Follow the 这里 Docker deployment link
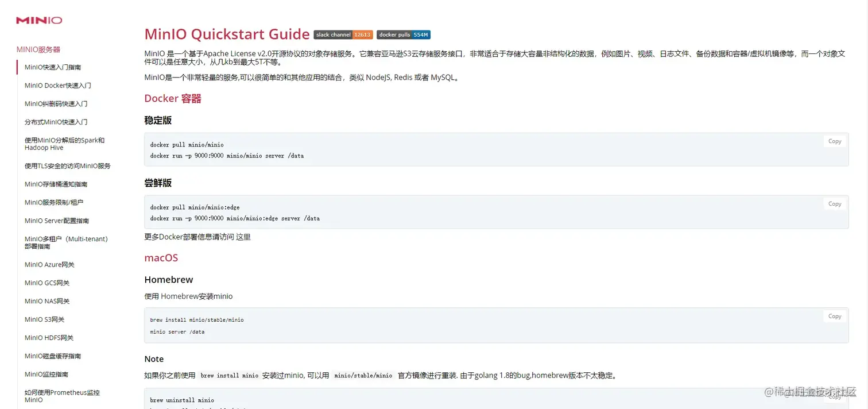868x409 pixels. (x=243, y=237)
